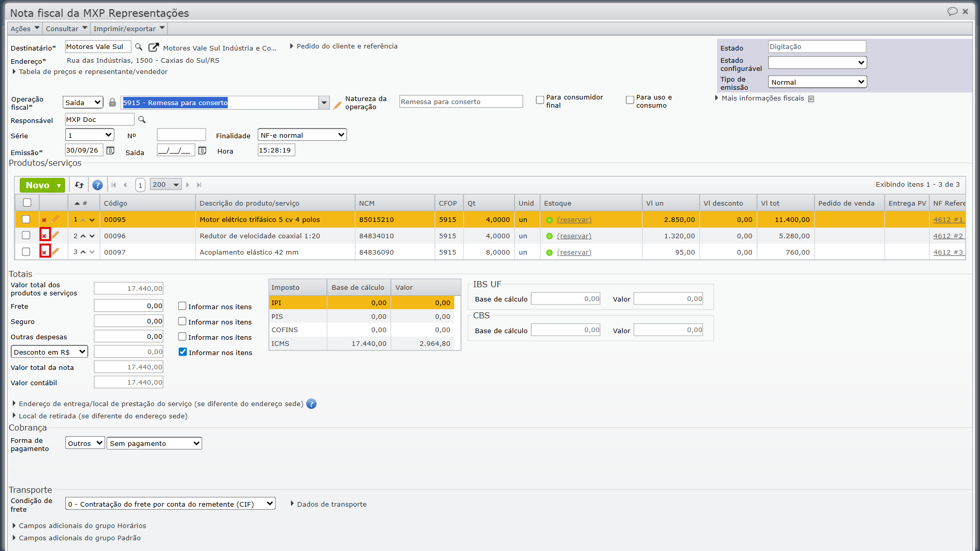Open Ações menu
This screenshot has width=980, height=551.
(24, 29)
